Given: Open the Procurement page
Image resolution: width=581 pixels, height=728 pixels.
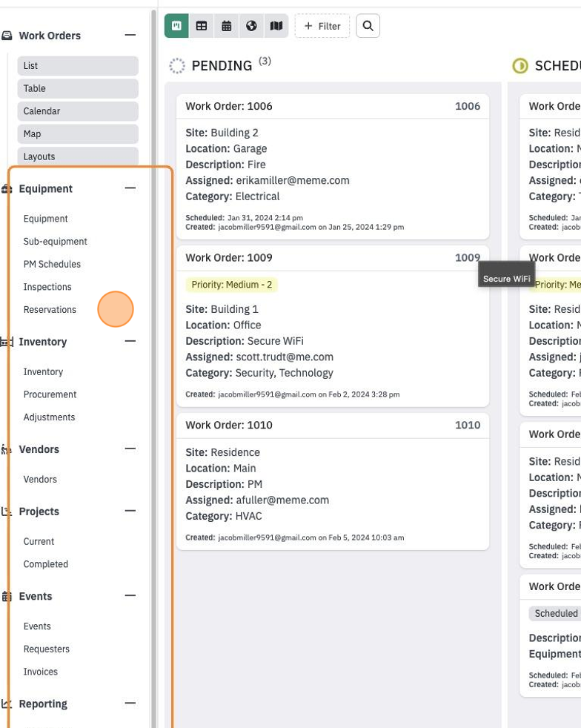Looking at the screenshot, I should pos(50,394).
